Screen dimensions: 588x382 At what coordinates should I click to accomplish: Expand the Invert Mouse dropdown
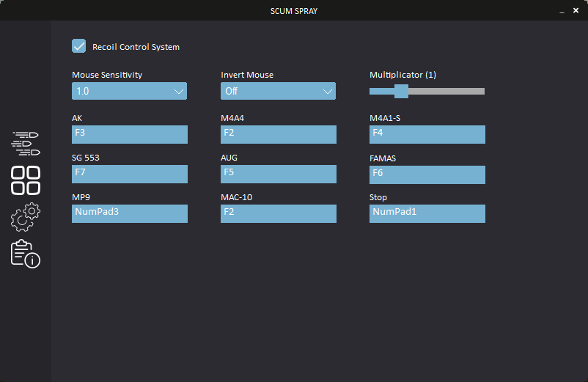(x=279, y=91)
